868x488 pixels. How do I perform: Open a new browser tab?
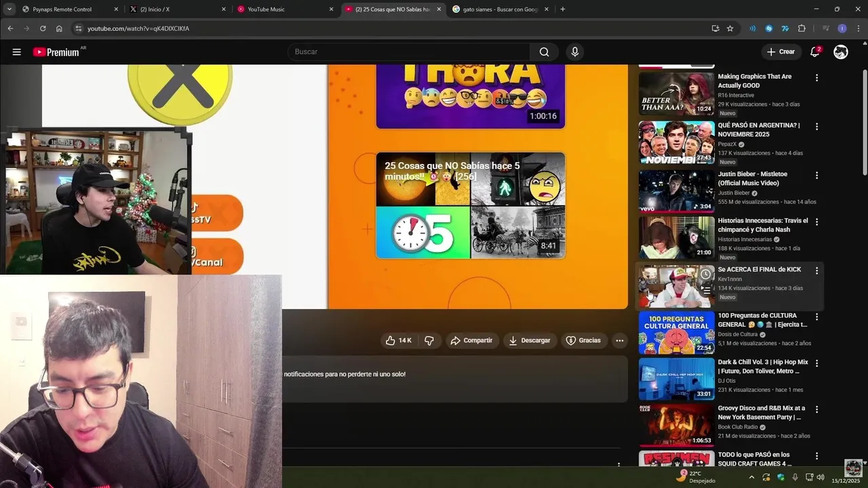coord(563,9)
